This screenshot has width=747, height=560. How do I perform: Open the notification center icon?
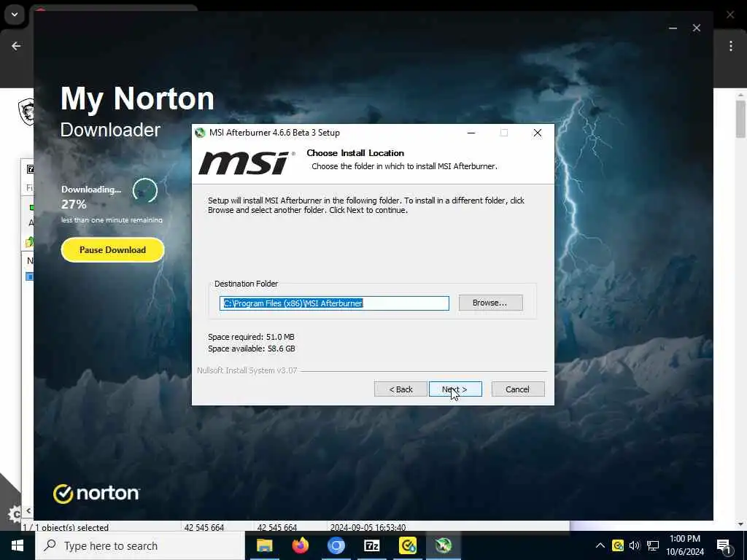[x=724, y=546]
